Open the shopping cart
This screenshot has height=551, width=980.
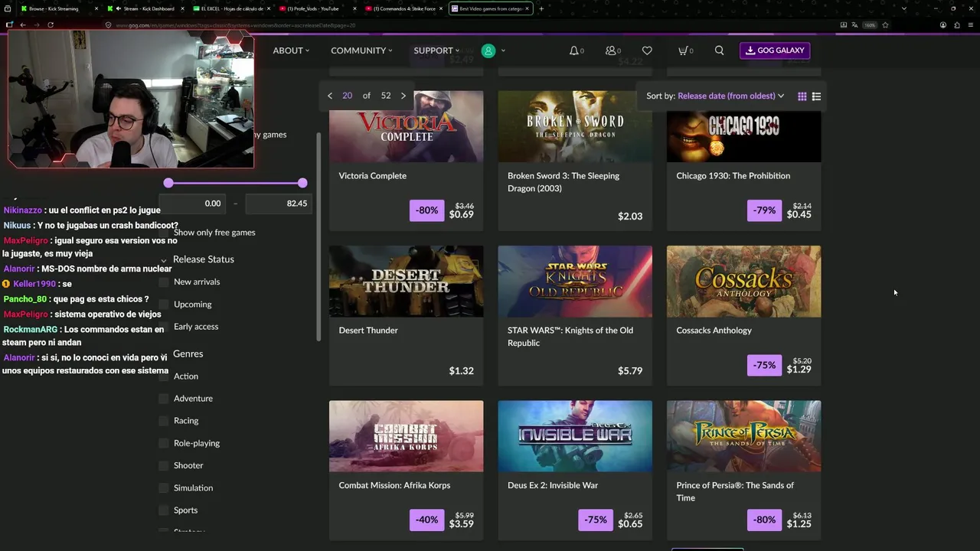685,51
